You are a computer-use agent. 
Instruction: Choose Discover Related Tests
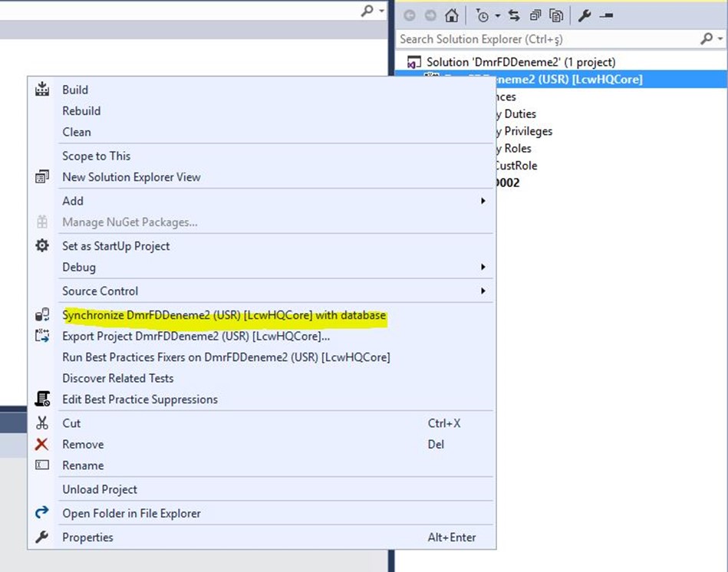(118, 378)
